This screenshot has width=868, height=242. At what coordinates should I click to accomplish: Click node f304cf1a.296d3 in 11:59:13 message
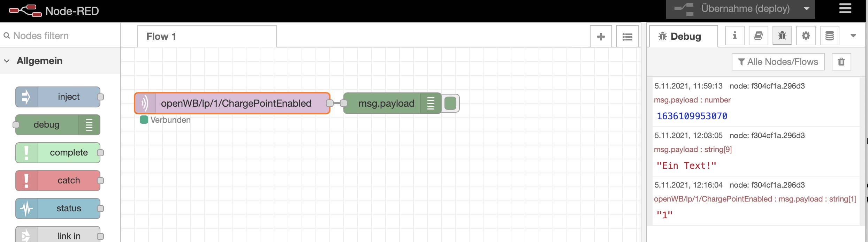767,86
